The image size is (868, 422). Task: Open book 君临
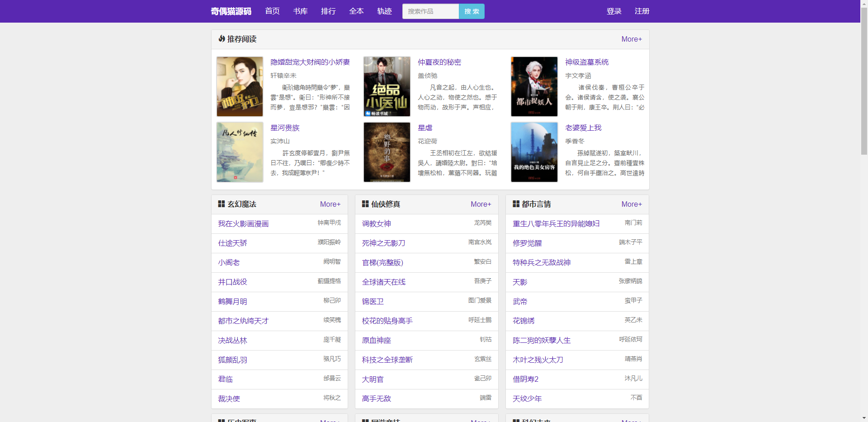tap(225, 379)
